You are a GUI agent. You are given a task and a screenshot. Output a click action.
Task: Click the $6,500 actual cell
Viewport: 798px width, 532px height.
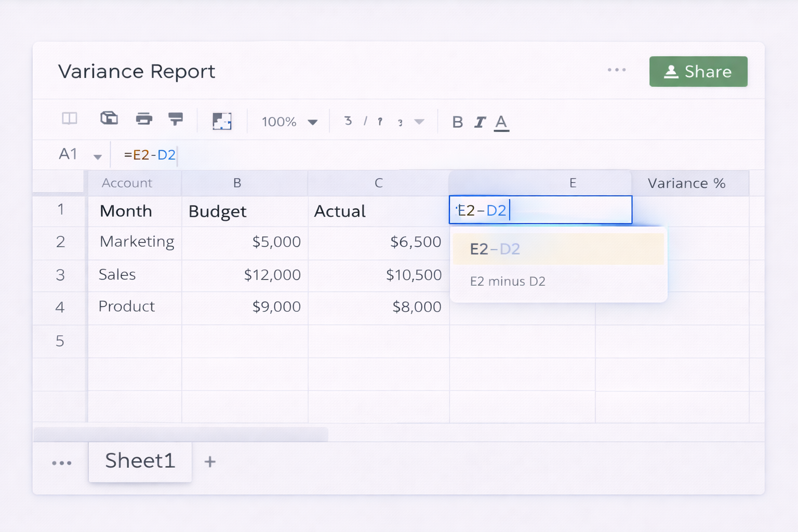(379, 243)
